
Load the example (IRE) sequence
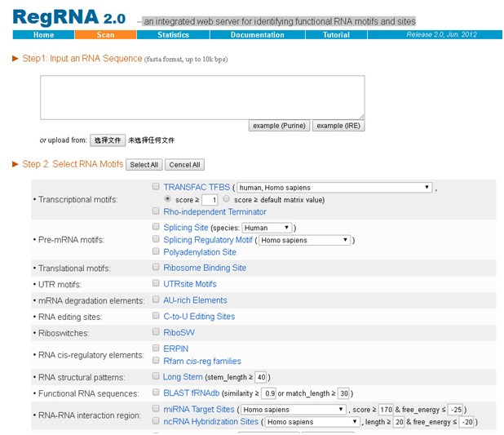pos(338,126)
